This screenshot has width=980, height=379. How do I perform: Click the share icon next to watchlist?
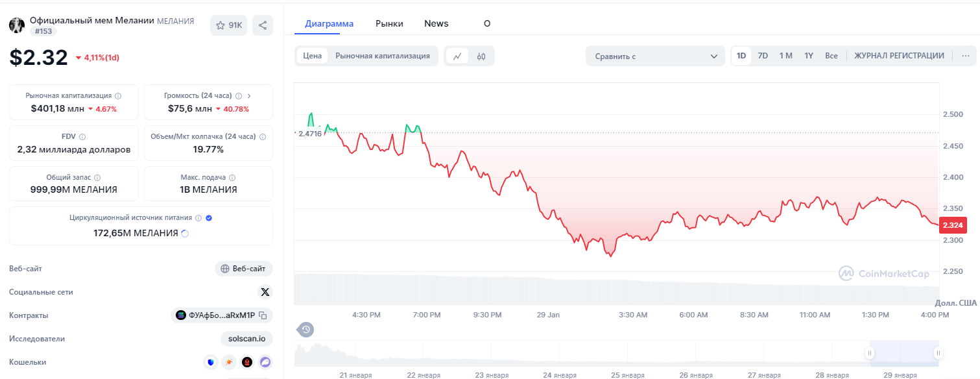click(263, 25)
